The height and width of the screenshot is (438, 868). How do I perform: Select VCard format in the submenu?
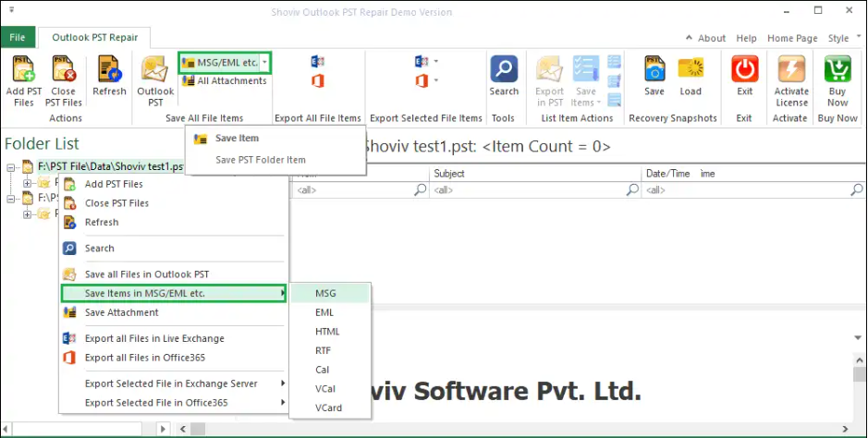pyautogui.click(x=330, y=408)
